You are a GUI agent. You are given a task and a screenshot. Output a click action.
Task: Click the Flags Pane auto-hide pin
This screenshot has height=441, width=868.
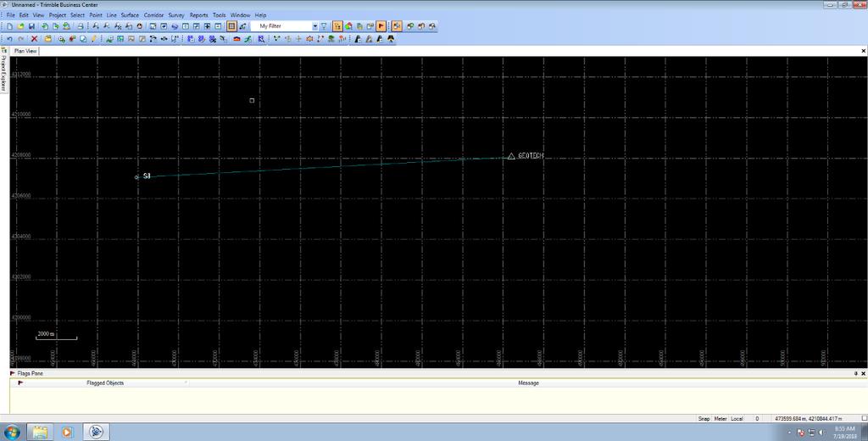click(x=856, y=373)
